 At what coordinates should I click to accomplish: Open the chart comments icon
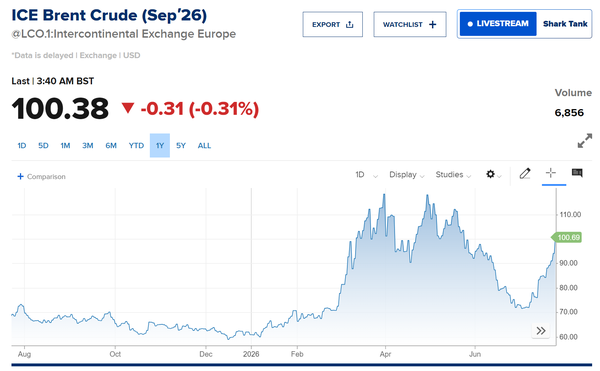coord(577,173)
